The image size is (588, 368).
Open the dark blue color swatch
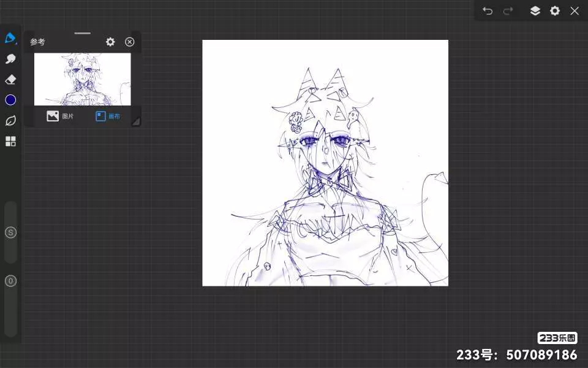click(x=10, y=100)
